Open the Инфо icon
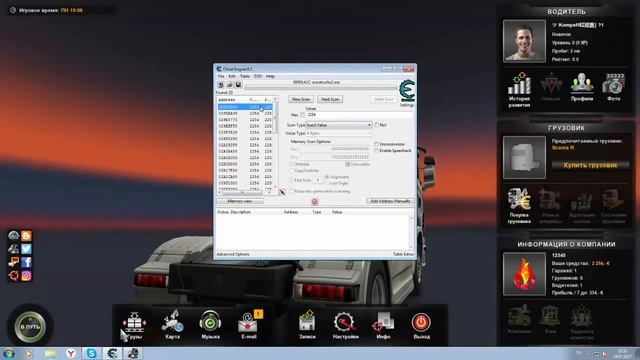 pyautogui.click(x=383, y=326)
